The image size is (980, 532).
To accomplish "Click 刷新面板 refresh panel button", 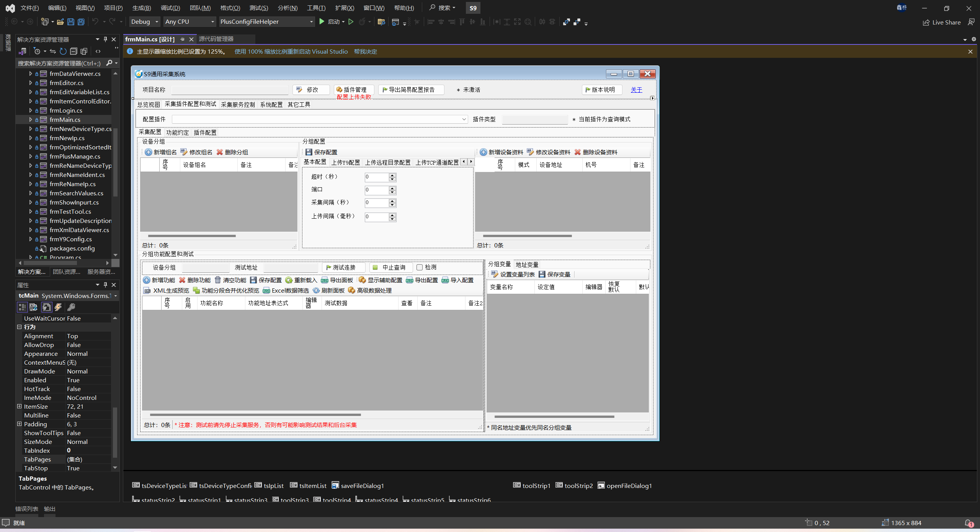I will tap(328, 290).
